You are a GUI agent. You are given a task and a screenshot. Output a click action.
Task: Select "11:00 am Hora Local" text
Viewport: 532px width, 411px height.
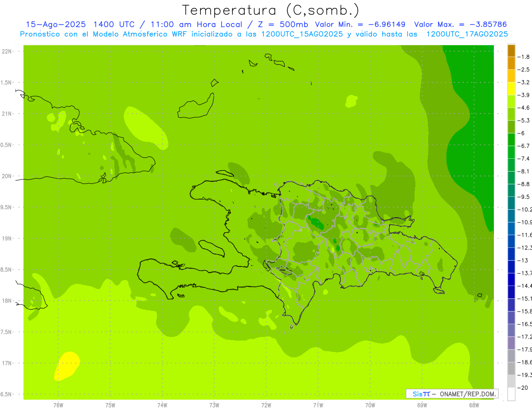pos(196,24)
